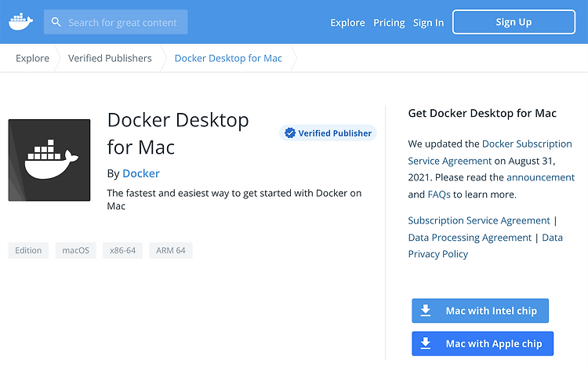Click the Edition tag
Screen dimensions: 588x371
point(28,250)
